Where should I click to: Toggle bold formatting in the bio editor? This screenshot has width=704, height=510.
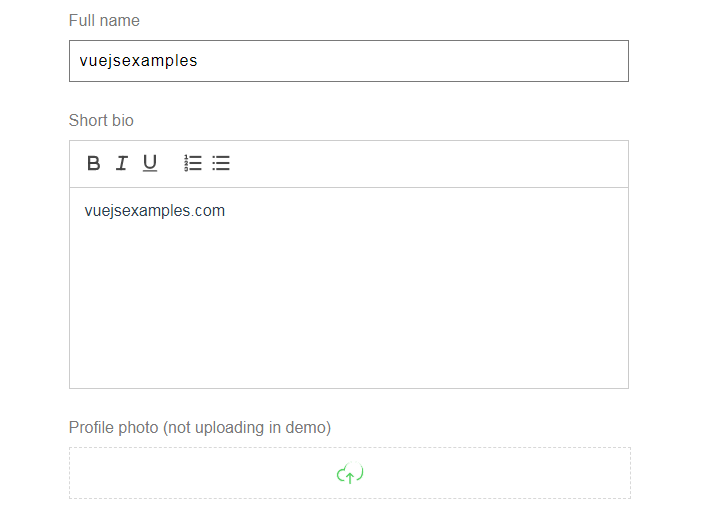93,163
